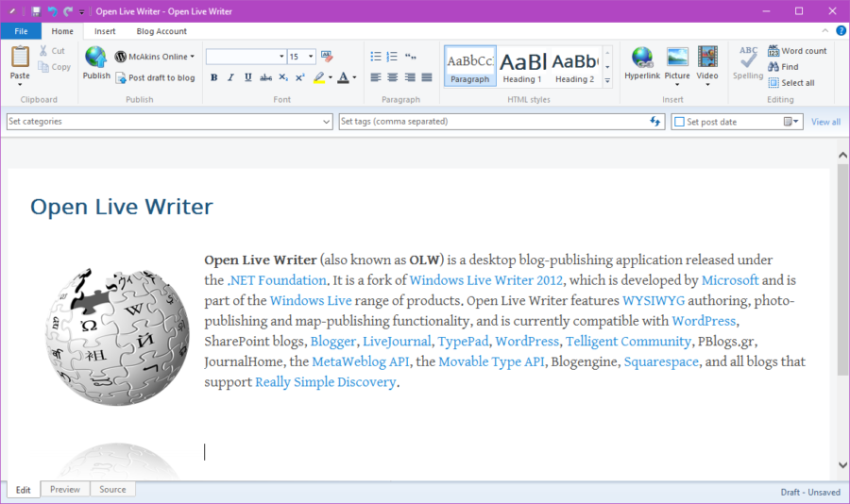Apply the bulleted list icon
The image size is (850, 504).
376,57
